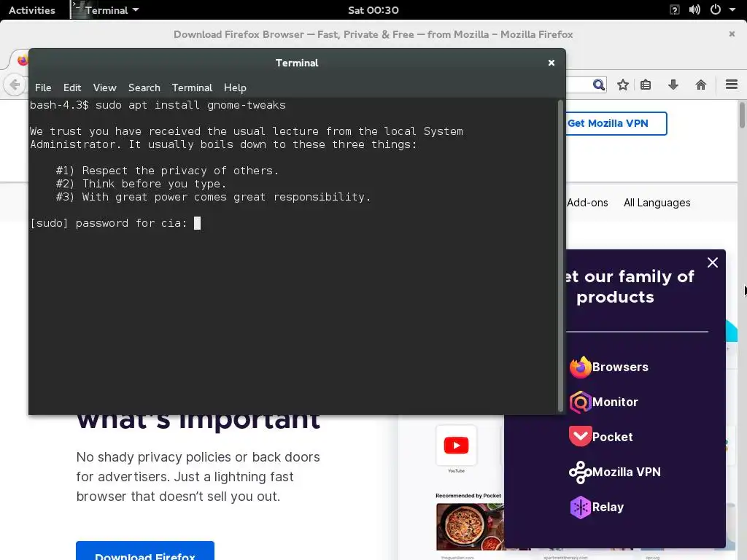Screen dimensions: 747x560
Task: Open Mozilla VPN product link
Action: click(x=627, y=472)
